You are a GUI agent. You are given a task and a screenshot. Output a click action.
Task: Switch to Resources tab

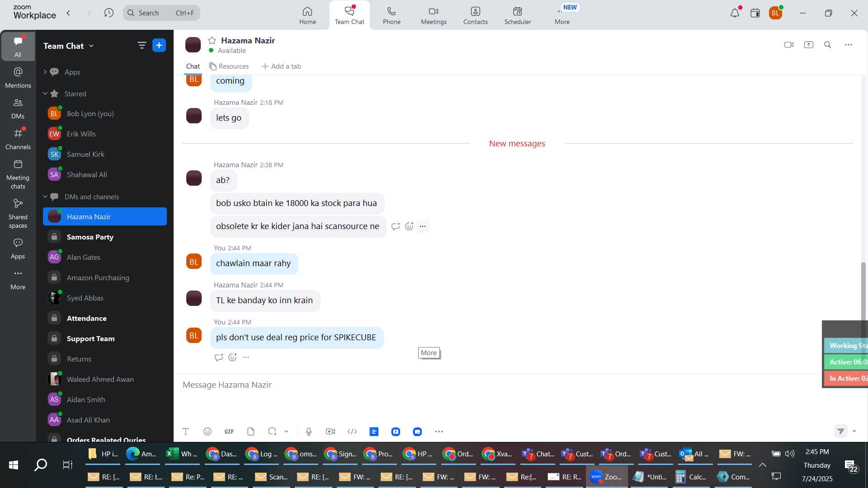tap(229, 66)
